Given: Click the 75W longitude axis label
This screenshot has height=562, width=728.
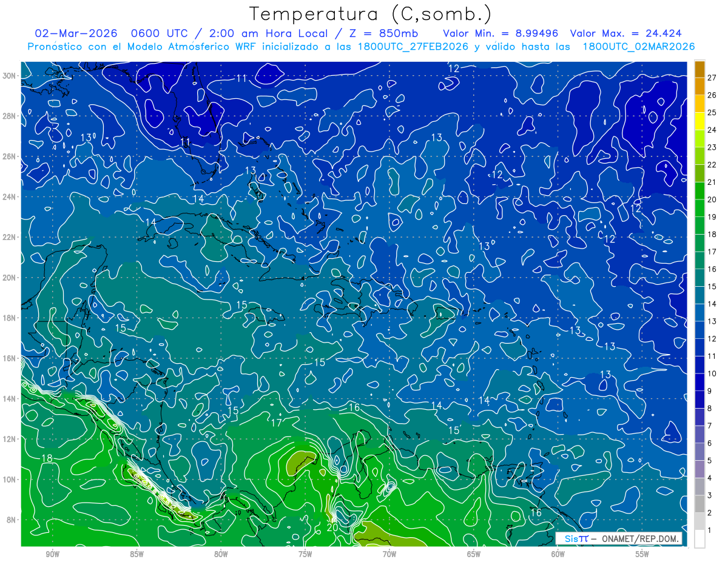Looking at the screenshot, I should tap(305, 555).
